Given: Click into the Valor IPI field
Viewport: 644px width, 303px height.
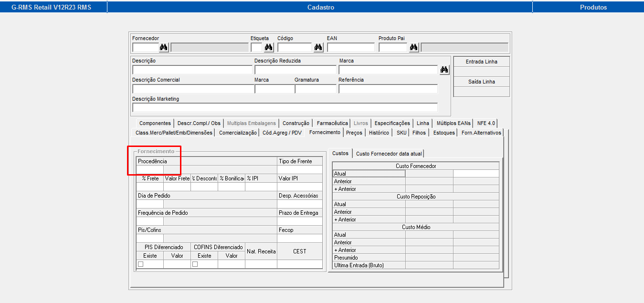Looking at the screenshot, I should point(300,187).
